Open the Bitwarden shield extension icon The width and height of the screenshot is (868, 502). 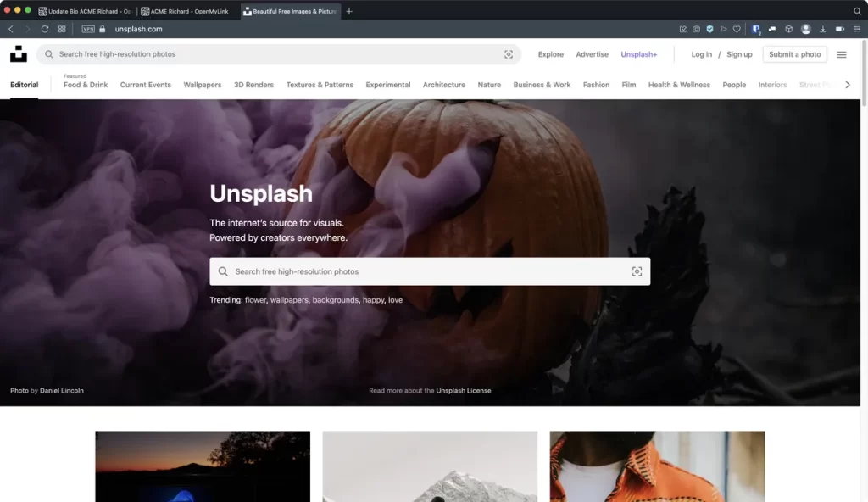point(756,30)
